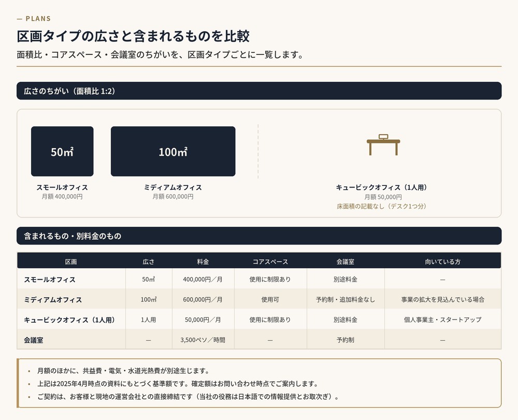Click heading 区画タイプの広さと含まれるものを比較
518x420 pixels.
[133, 36]
